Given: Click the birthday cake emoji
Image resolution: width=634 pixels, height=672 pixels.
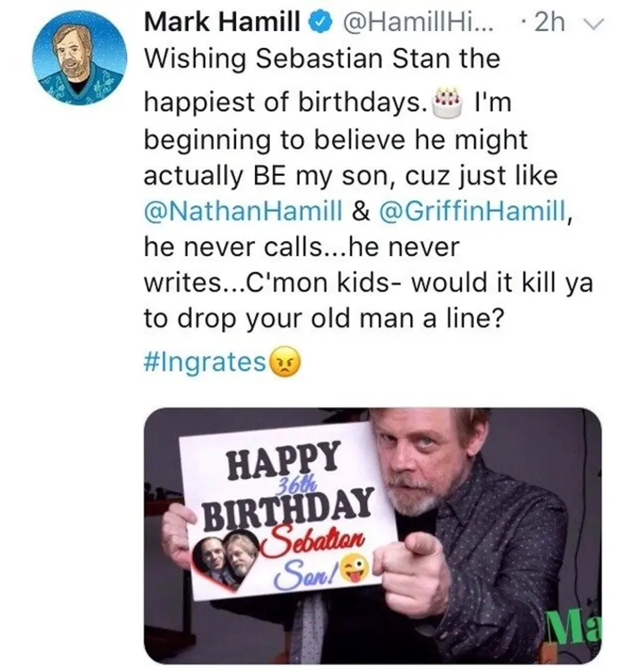Looking at the screenshot, I should (448, 103).
